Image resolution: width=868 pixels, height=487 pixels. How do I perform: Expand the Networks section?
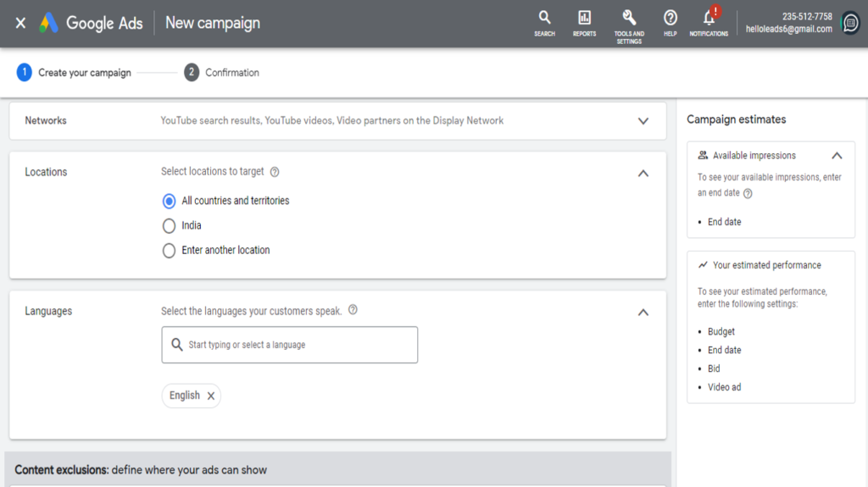pos(643,121)
